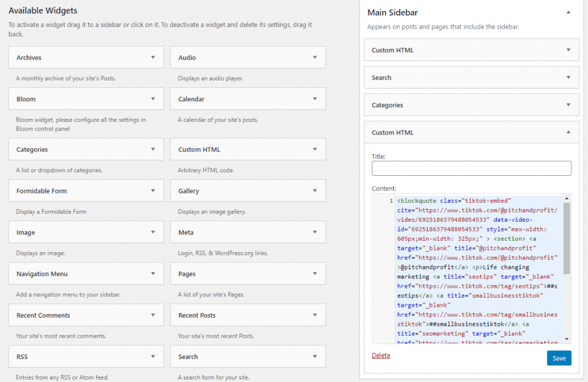The image size is (588, 382).
Task: Expand the first sidebar Custom HTML widget
Action: click(568, 50)
